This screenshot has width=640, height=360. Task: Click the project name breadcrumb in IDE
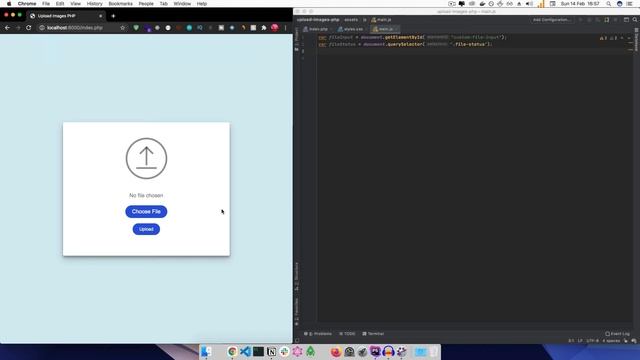(318, 20)
